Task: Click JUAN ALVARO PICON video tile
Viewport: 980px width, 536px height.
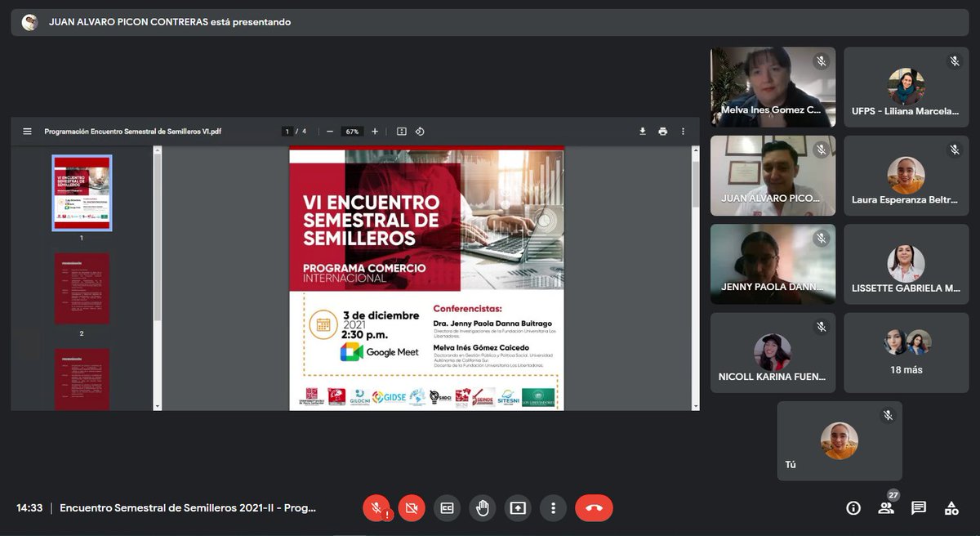Action: coord(773,176)
